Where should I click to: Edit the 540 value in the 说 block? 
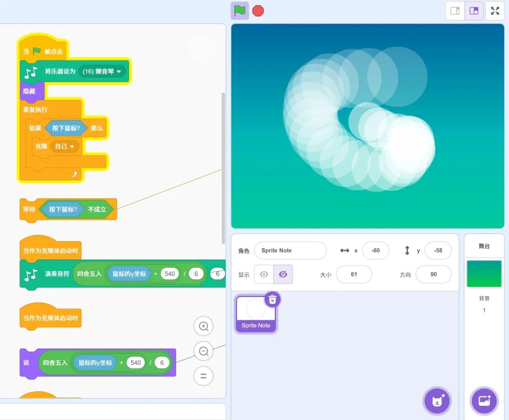136,363
